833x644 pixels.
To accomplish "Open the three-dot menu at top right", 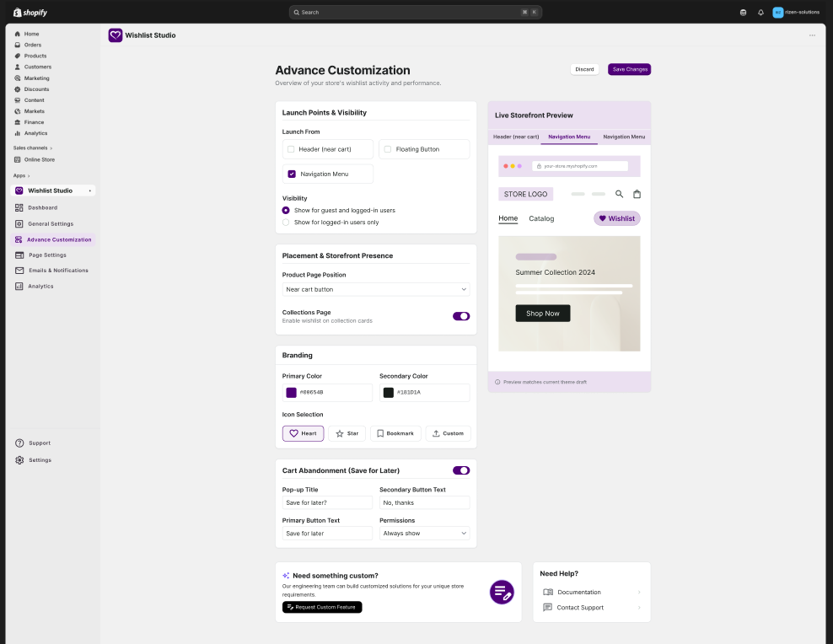I will (x=812, y=35).
